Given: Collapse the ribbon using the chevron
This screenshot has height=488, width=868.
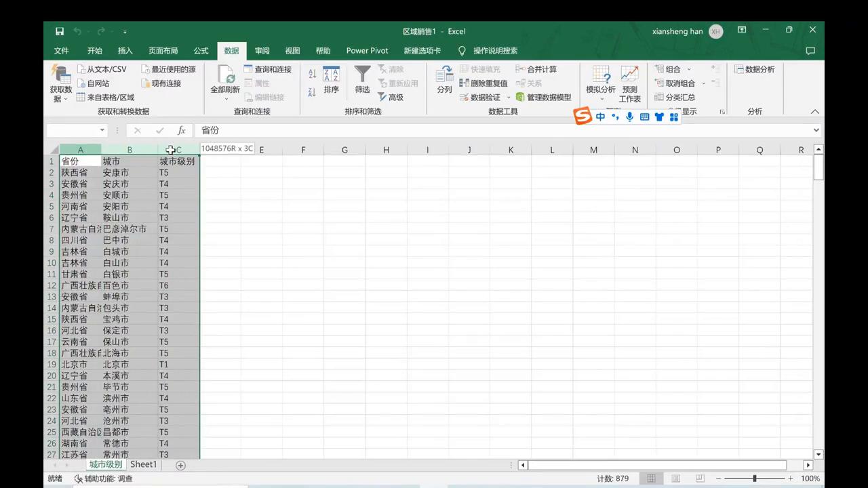Looking at the screenshot, I should [x=814, y=112].
